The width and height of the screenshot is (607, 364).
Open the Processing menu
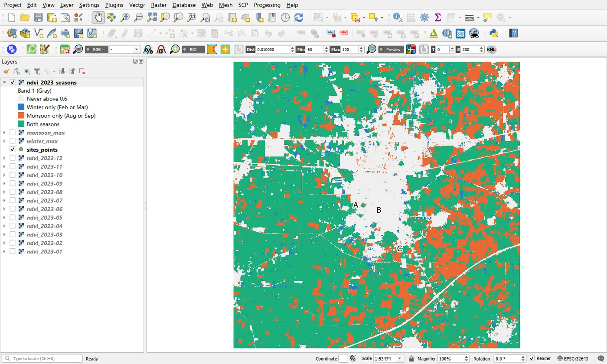point(267,5)
